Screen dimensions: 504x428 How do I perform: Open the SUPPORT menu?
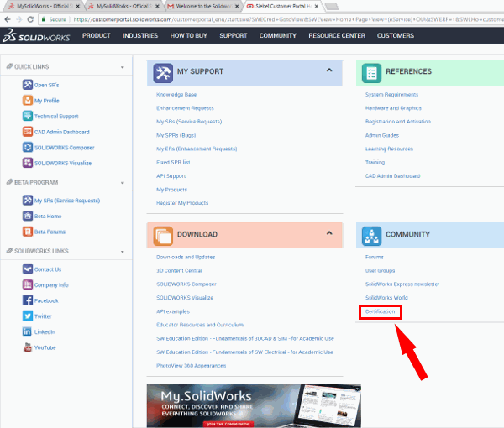point(234,35)
